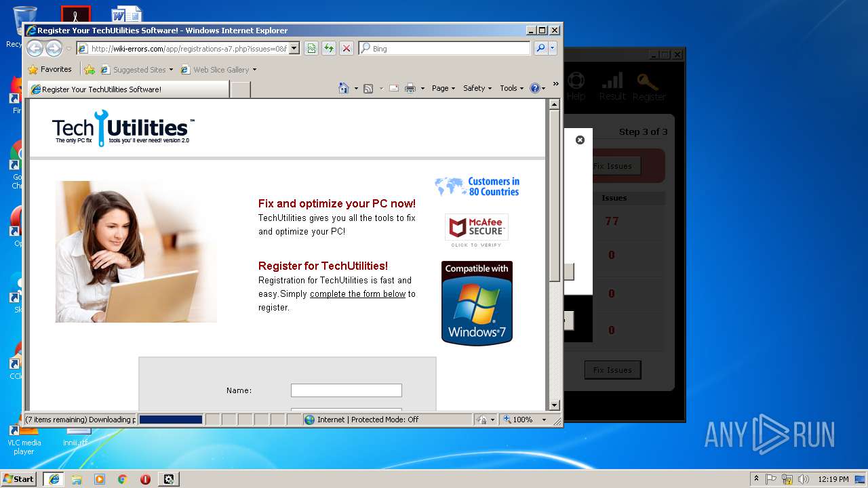
Task: Stop loading with the red X icon
Action: point(347,48)
